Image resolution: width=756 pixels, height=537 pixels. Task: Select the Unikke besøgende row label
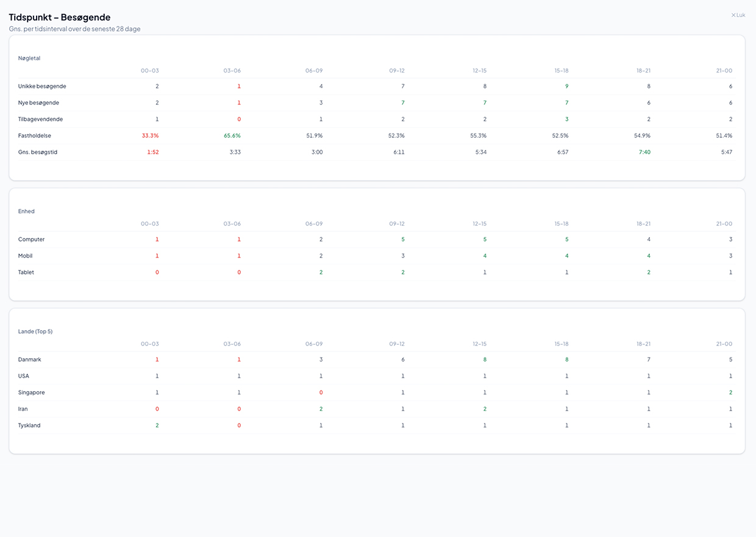click(x=41, y=86)
